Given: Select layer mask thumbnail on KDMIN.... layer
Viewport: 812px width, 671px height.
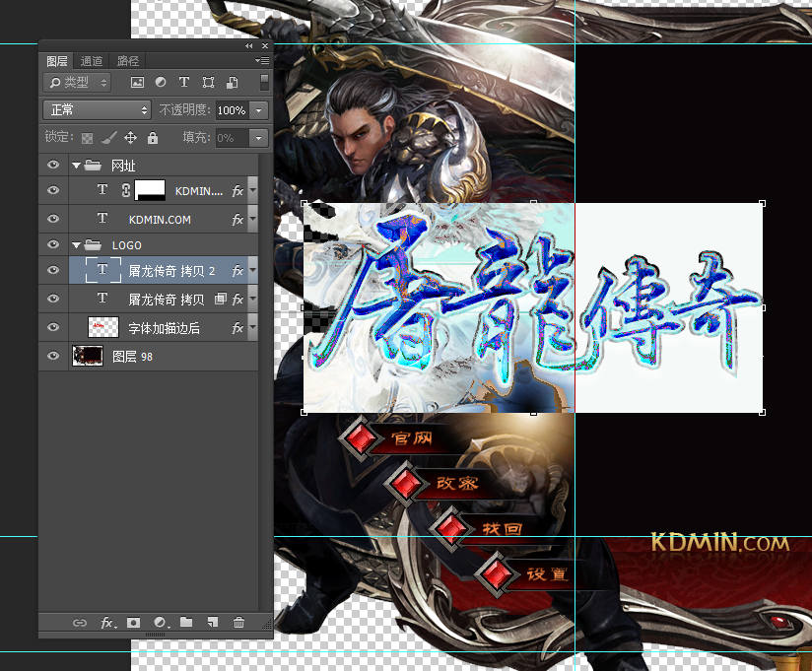Looking at the screenshot, I should tap(150, 190).
